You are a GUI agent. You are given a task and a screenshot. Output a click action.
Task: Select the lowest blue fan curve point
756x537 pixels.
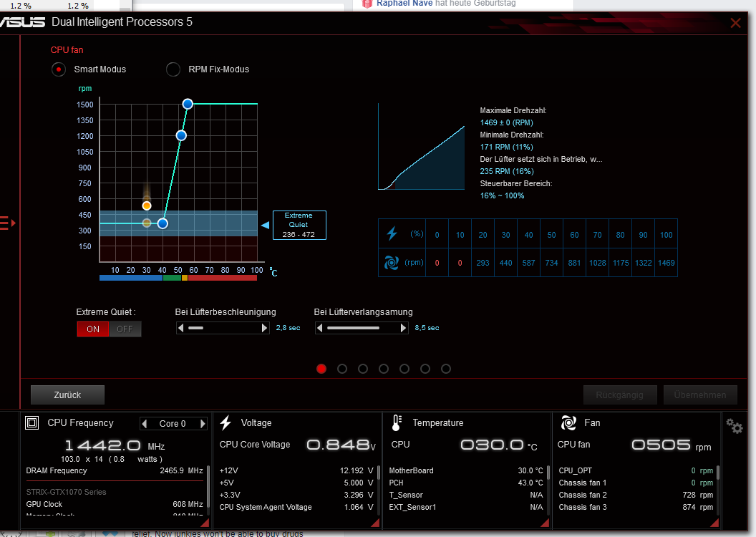[163, 223]
